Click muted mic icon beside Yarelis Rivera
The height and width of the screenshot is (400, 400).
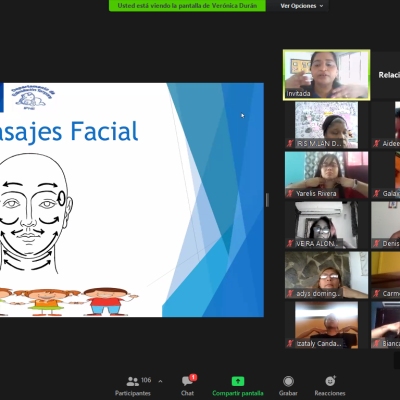pos(290,193)
